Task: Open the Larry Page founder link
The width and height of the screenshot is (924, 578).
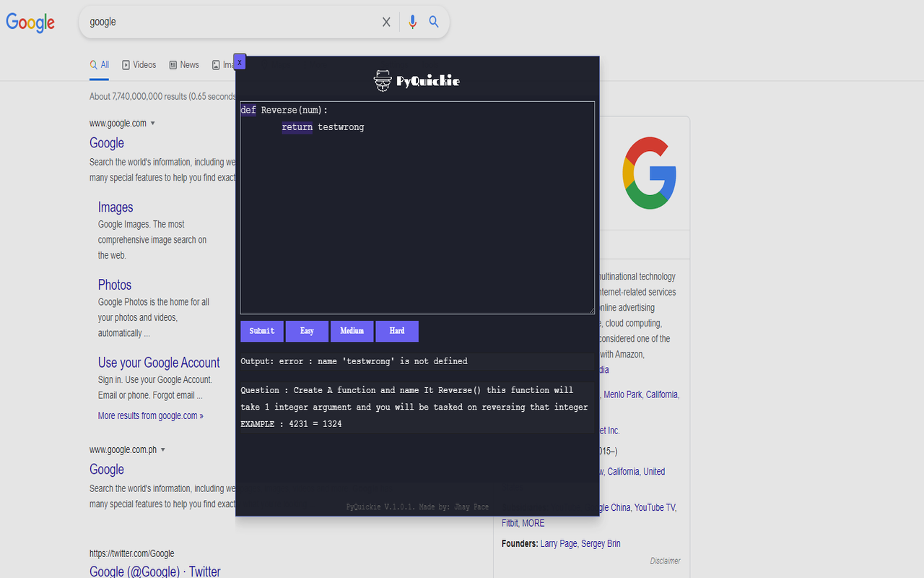Action: (557, 543)
